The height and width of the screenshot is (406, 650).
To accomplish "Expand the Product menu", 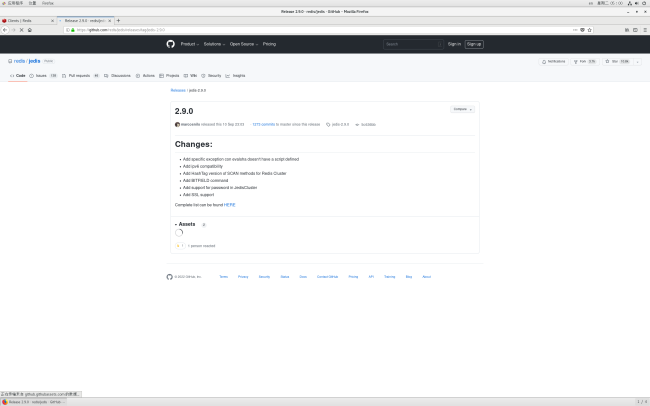I will [x=189, y=44].
